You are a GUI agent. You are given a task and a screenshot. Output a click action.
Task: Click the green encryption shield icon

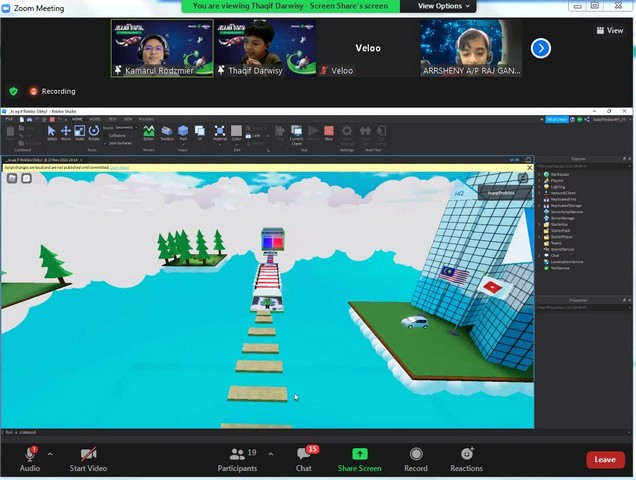pos(13,91)
